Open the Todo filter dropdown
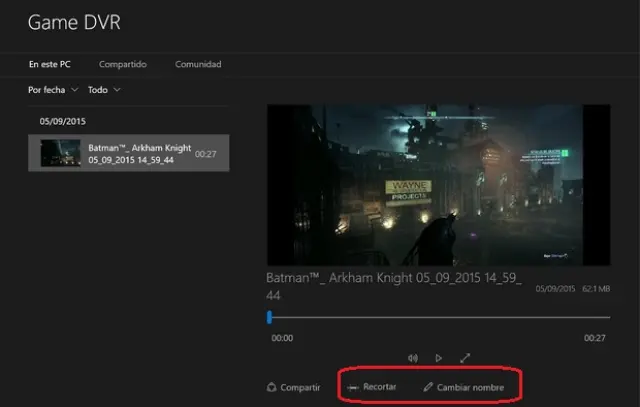Viewport: 640px width, 407px height. click(x=104, y=90)
